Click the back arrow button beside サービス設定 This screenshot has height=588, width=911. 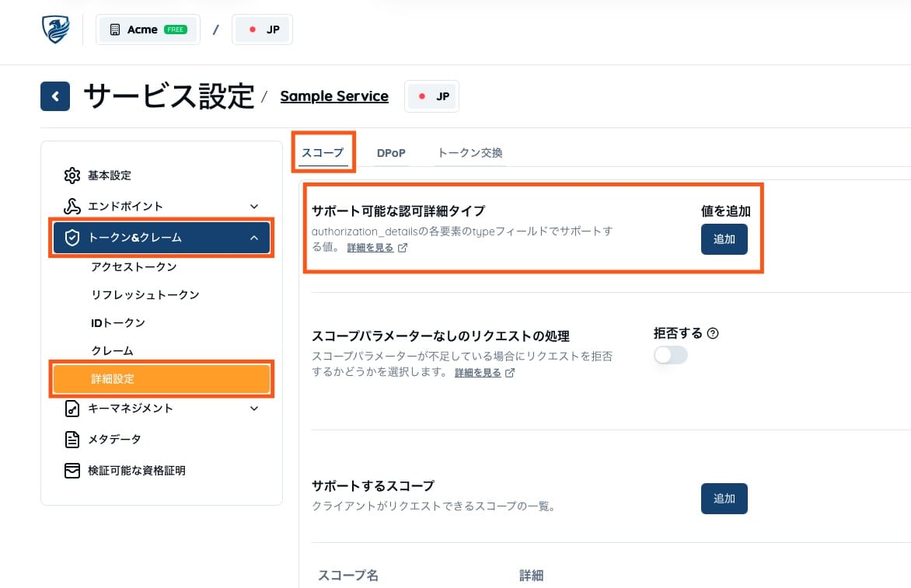(x=55, y=96)
